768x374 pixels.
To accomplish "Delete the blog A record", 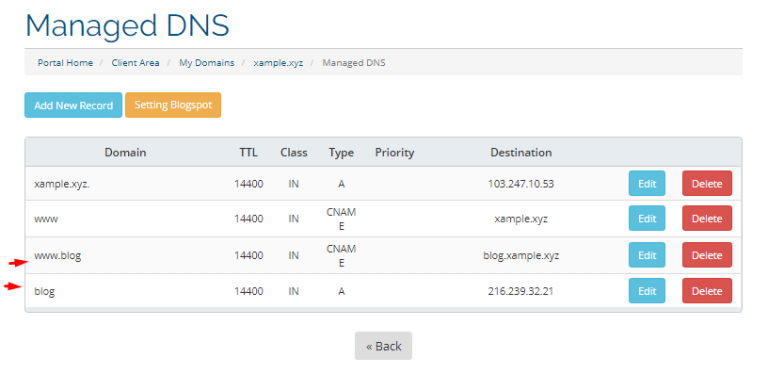I will [x=707, y=291].
